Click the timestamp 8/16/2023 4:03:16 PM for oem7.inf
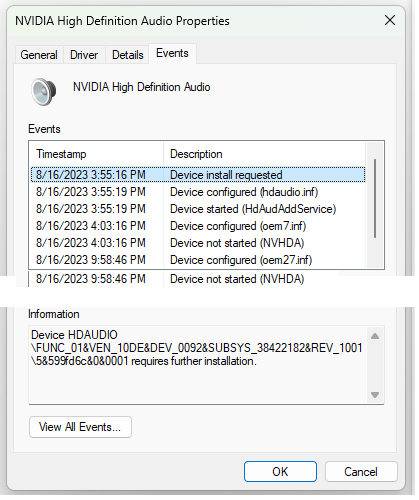This screenshot has width=419, height=500. point(92,227)
